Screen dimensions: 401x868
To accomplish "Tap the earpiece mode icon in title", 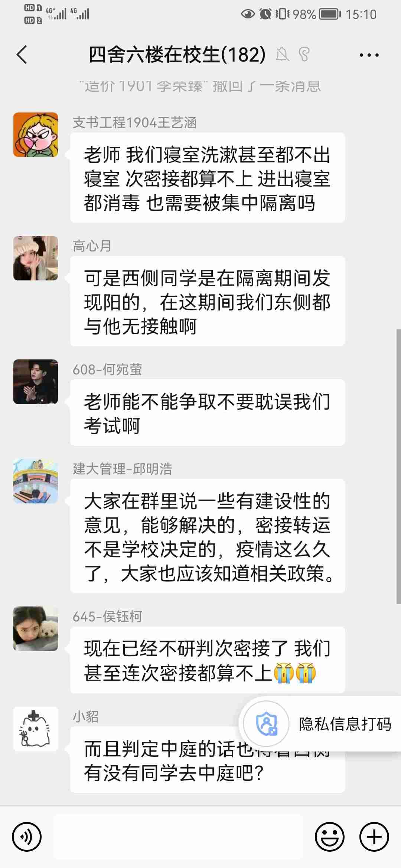I will click(x=304, y=55).
